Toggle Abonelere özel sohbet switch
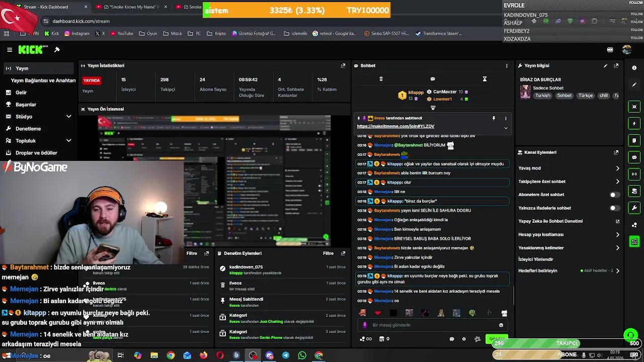Screen dimensions: 644x362 (x=614, y=195)
